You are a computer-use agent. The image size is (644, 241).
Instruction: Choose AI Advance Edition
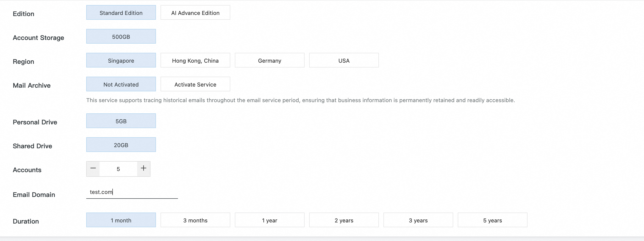[x=195, y=13]
